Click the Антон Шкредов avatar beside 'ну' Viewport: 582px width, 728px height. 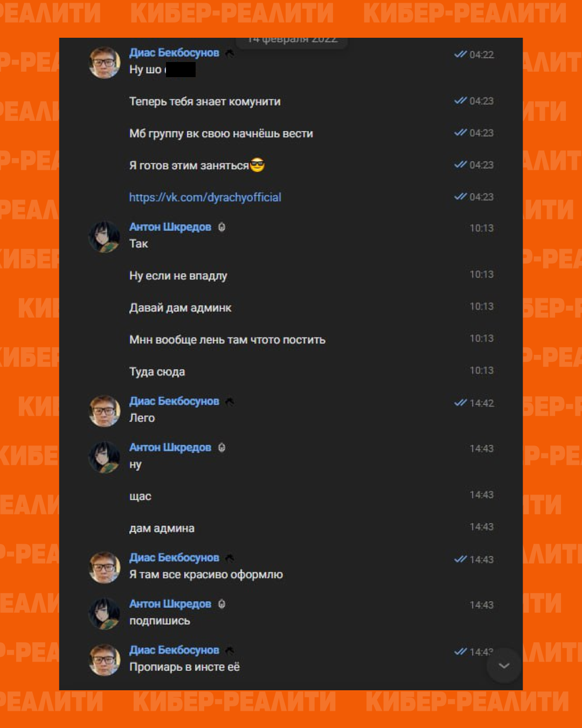click(105, 457)
